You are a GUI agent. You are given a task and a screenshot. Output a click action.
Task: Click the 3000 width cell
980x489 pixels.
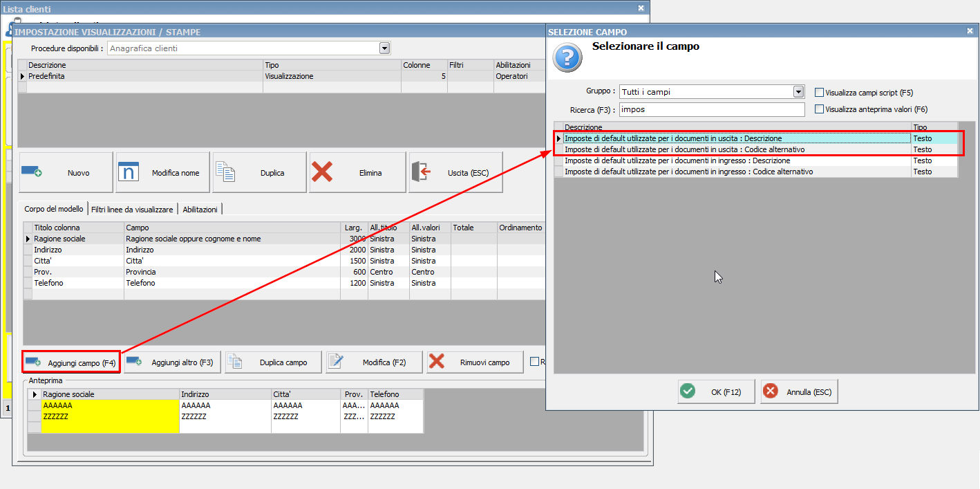pyautogui.click(x=354, y=239)
